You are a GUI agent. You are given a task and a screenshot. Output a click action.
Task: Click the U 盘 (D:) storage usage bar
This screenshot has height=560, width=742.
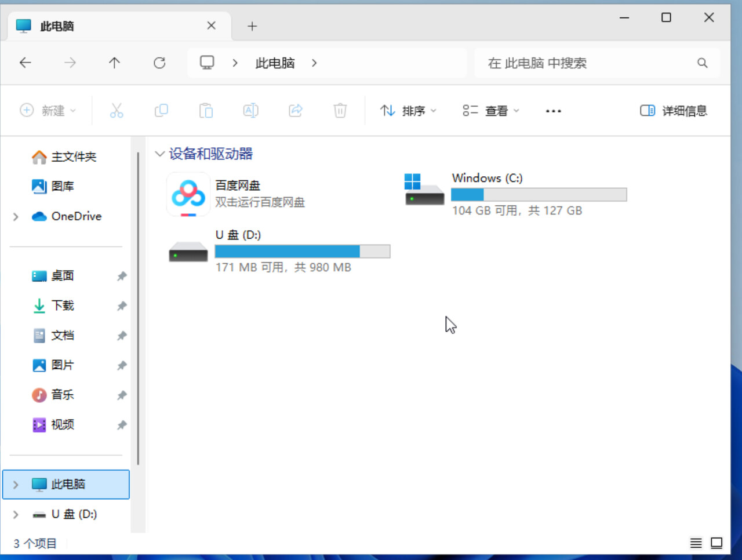(x=303, y=252)
